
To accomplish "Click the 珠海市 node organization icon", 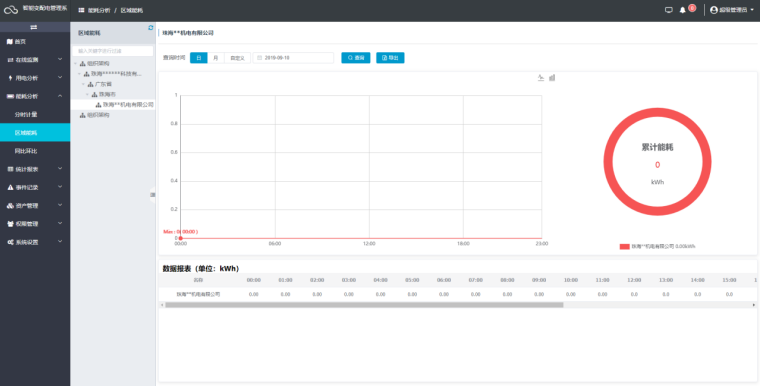I will 94,94.
